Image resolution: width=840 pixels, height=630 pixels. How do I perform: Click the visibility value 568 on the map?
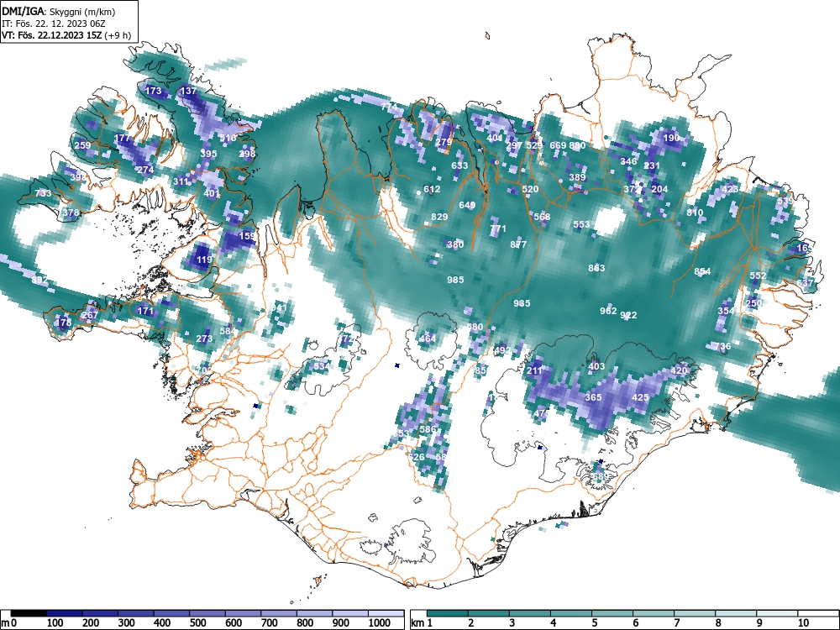tap(542, 217)
